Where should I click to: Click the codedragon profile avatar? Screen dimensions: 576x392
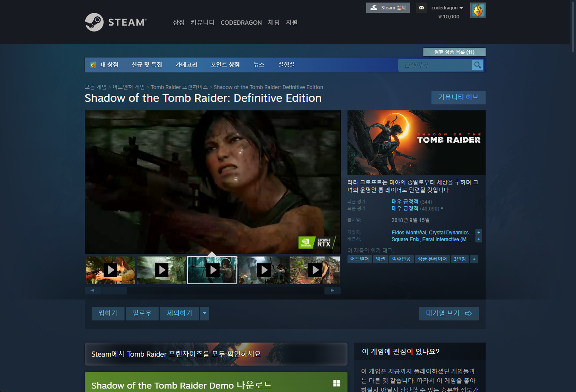[478, 10]
